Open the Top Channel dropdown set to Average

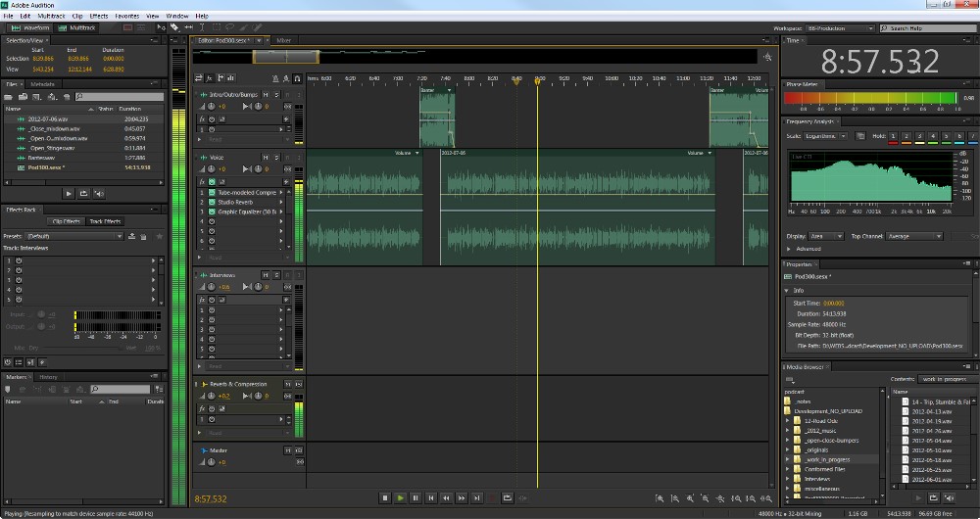[914, 236]
